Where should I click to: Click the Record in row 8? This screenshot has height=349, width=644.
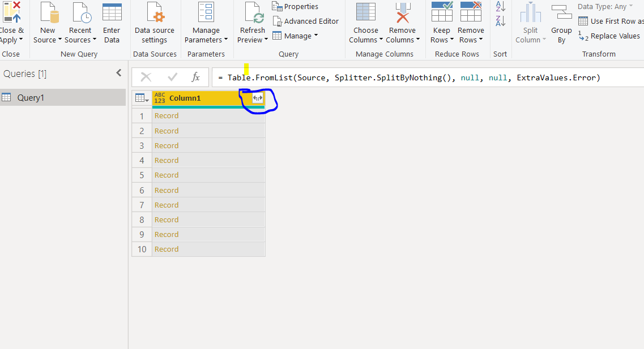[x=167, y=220]
